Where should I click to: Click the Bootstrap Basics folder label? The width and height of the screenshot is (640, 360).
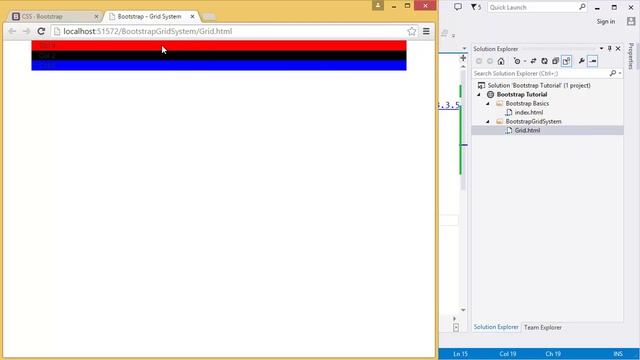tap(527, 103)
